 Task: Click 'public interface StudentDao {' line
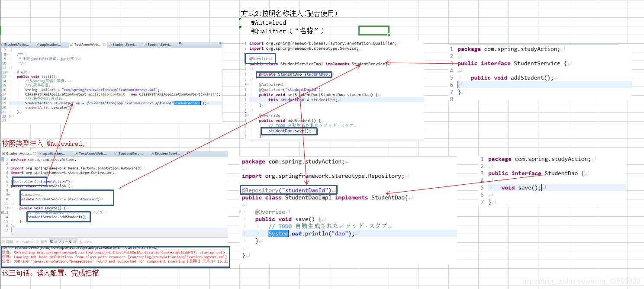pyautogui.click(x=536, y=173)
